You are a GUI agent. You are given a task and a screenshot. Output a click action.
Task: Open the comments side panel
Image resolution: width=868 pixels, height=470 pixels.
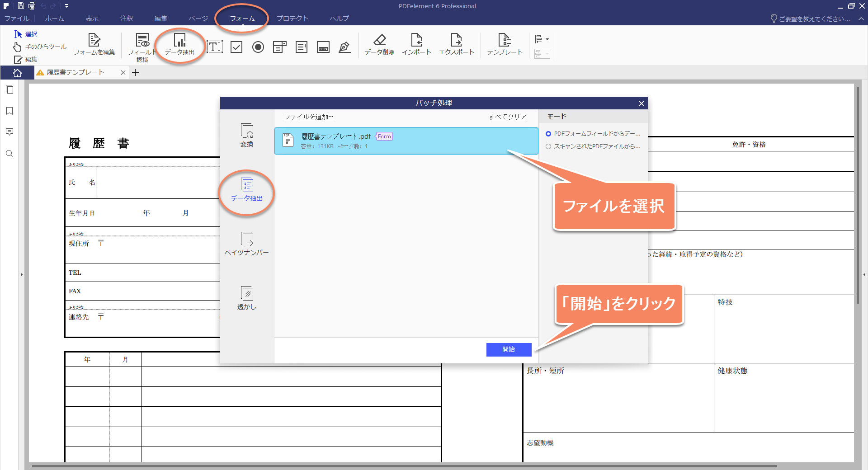(x=9, y=132)
